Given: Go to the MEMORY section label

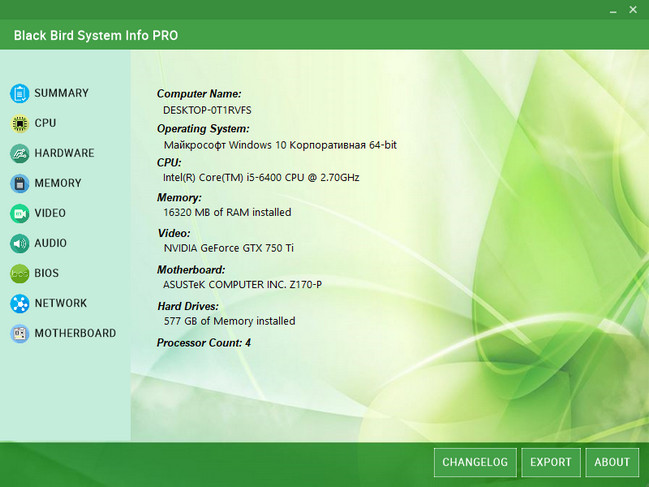Looking at the screenshot, I should coord(58,183).
